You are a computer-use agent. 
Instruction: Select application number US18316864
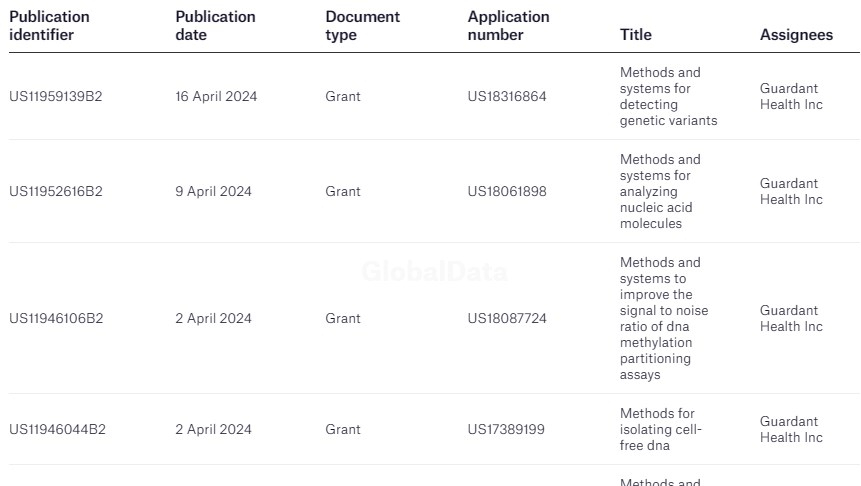pos(507,97)
